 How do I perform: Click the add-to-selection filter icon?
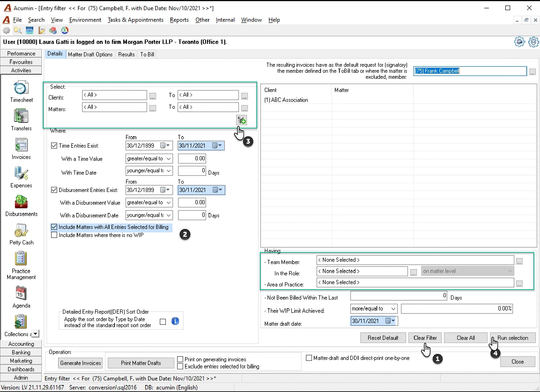(241, 120)
